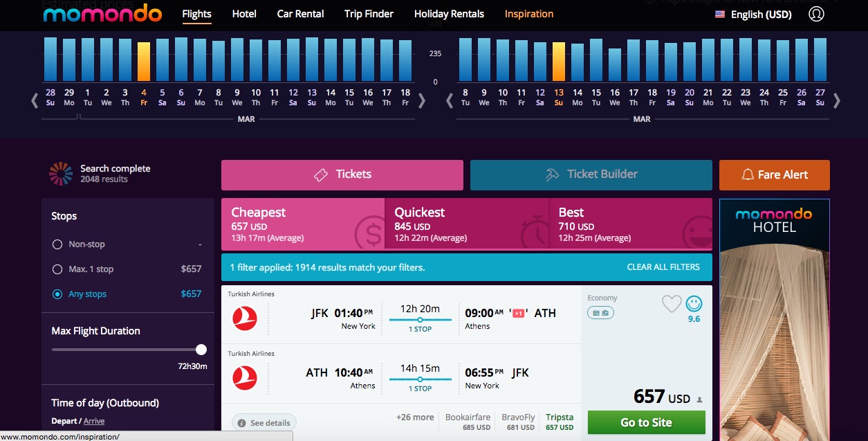Image resolution: width=868 pixels, height=441 pixels.
Task: Sort results by Quickest
Action: coord(467,224)
